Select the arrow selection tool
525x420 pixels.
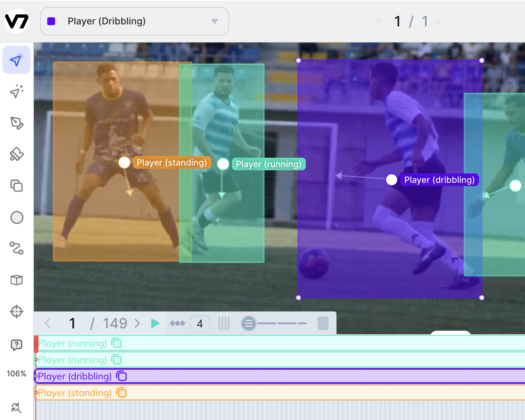coord(16,60)
